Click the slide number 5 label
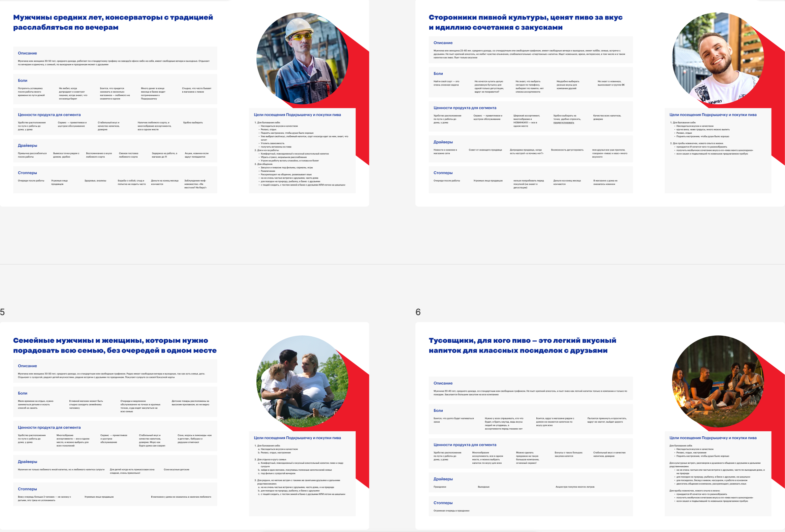Image resolution: width=785 pixels, height=532 pixels. 2,312
